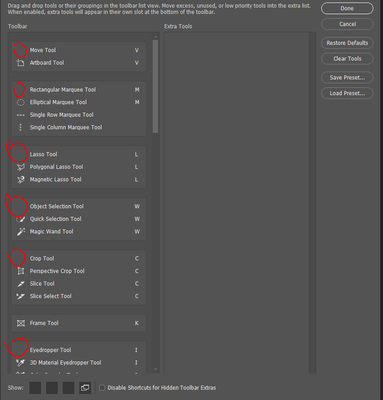Click the Perspective Crop Tool icon
Viewport: 383px width, 400px height.
[21, 271]
